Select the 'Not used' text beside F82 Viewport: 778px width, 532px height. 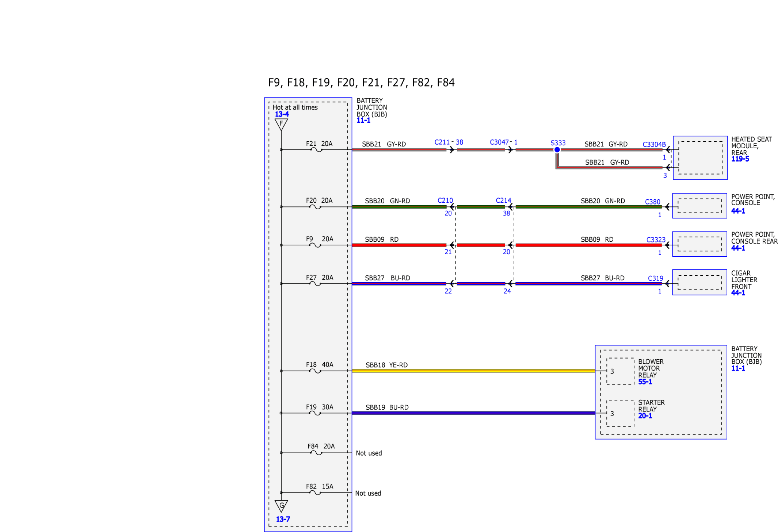[x=368, y=493]
